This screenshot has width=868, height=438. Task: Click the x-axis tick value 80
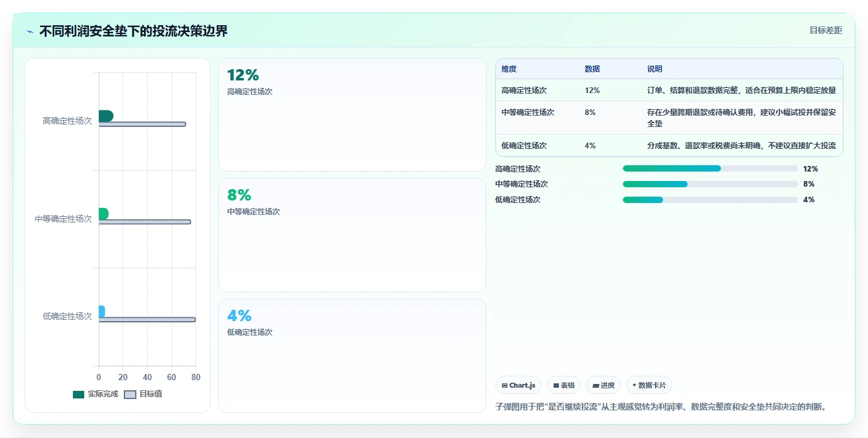[195, 378]
